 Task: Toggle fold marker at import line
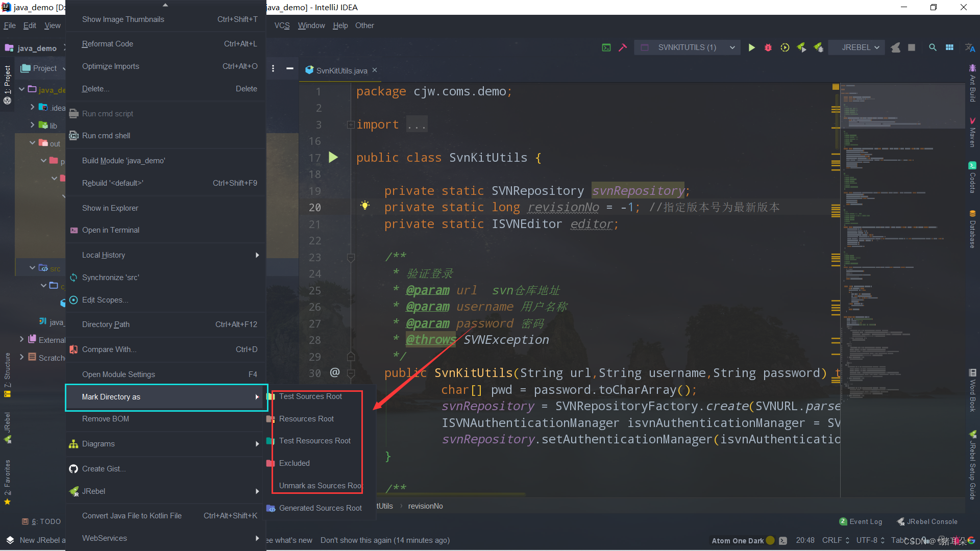pyautogui.click(x=351, y=124)
